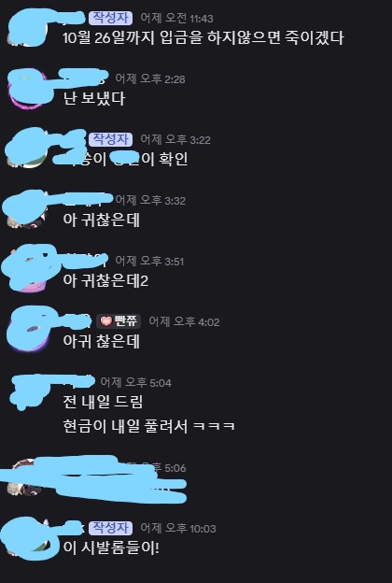This screenshot has height=583, width=392.
Task: Click the 빤쮸 role tag
Action: click(x=119, y=321)
